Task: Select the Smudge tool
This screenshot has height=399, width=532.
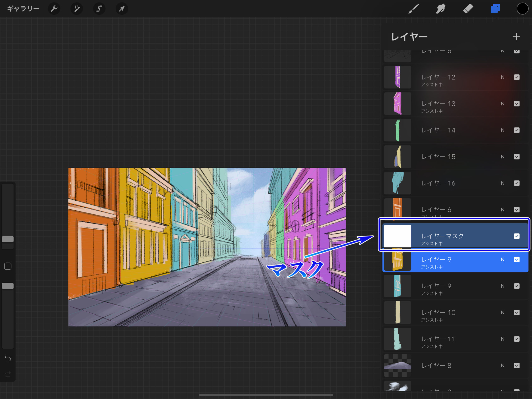Action: click(x=441, y=9)
